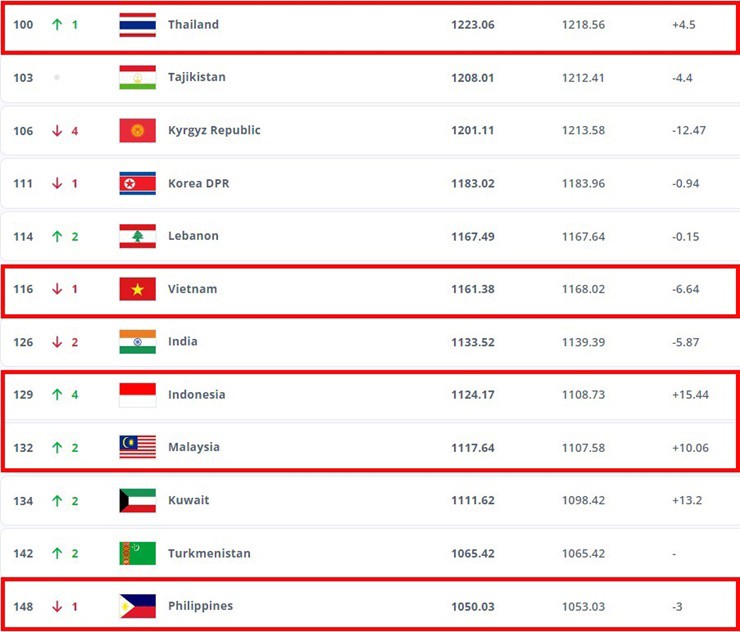Click the Tajikistan flag icon
Image resolution: width=740 pixels, height=632 pixels.
tap(137, 78)
